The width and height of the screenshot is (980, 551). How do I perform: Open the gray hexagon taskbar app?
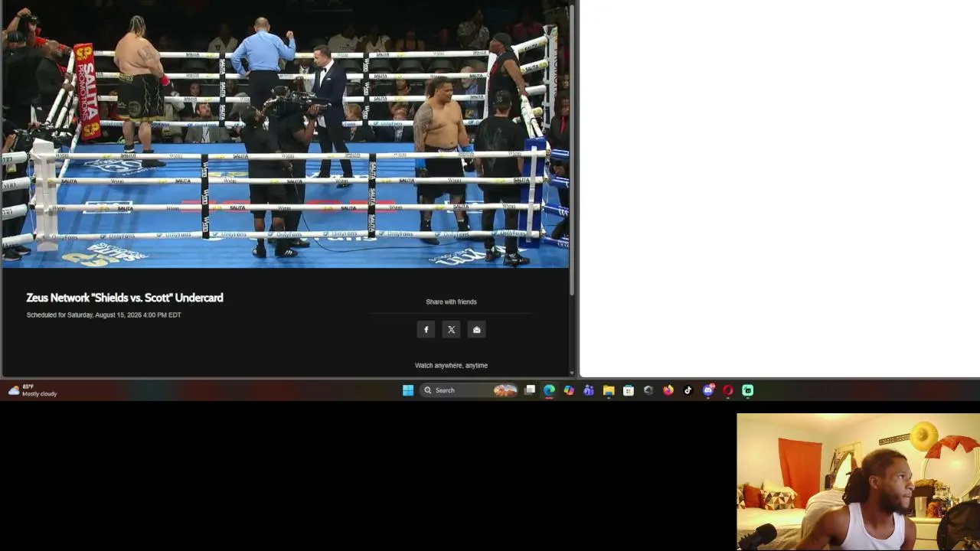648,390
